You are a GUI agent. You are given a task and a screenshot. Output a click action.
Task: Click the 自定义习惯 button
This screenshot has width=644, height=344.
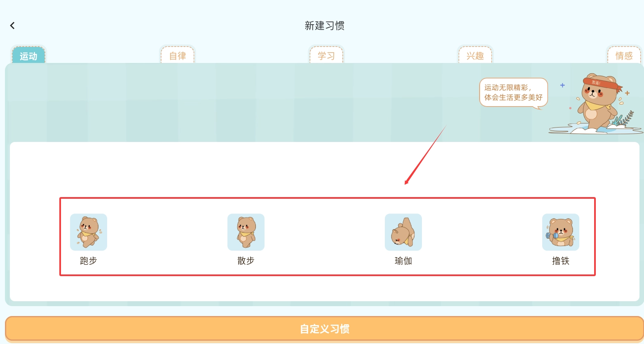(324, 329)
